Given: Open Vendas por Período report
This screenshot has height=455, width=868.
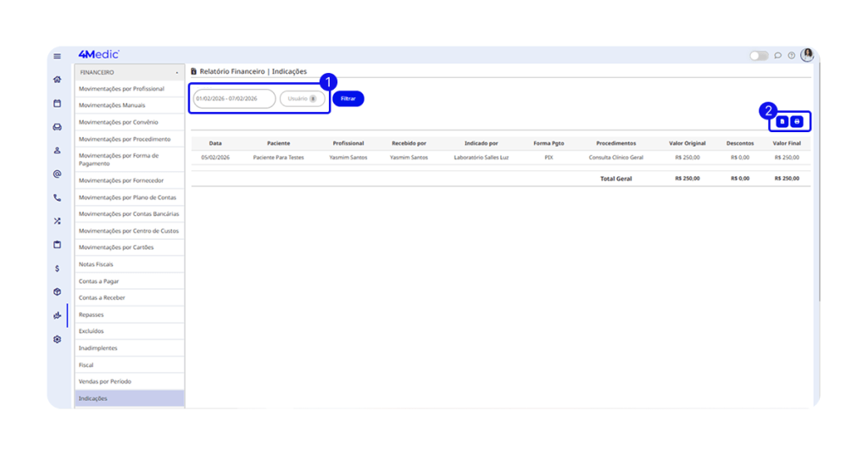Looking at the screenshot, I should point(129,381).
